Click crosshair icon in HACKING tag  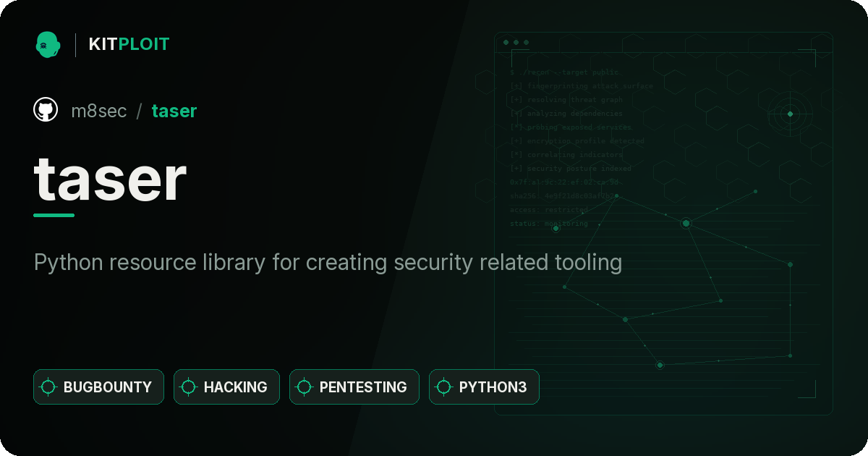tap(189, 387)
